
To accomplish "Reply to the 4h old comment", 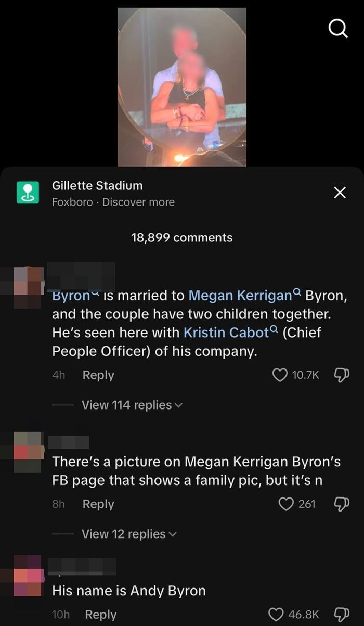I will (98, 375).
